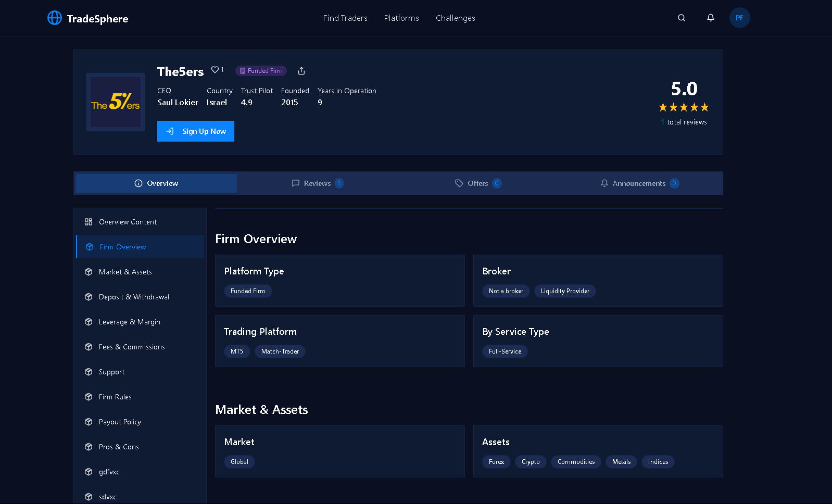Viewport: 832px width, 504px height.
Task: Click Match-Trader platform tag
Action: pyautogui.click(x=280, y=351)
